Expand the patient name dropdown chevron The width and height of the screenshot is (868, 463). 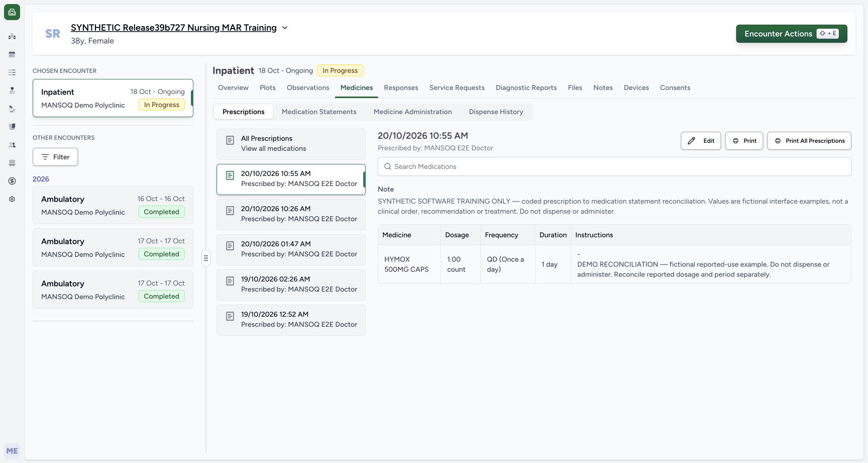pos(285,28)
